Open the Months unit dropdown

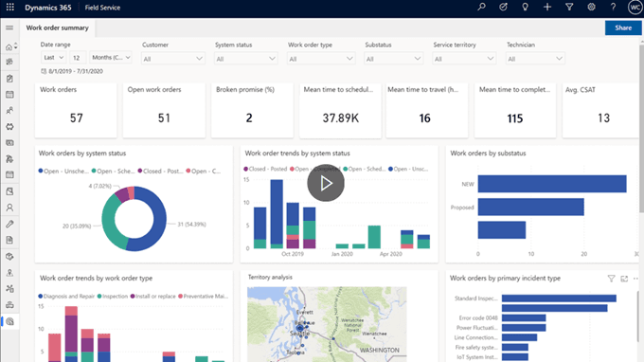[111, 58]
